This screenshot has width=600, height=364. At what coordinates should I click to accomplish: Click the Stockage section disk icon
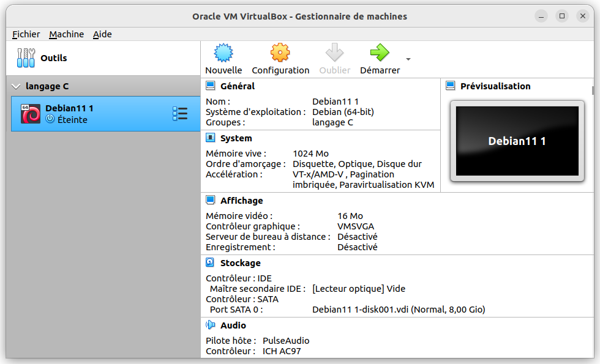(x=211, y=263)
